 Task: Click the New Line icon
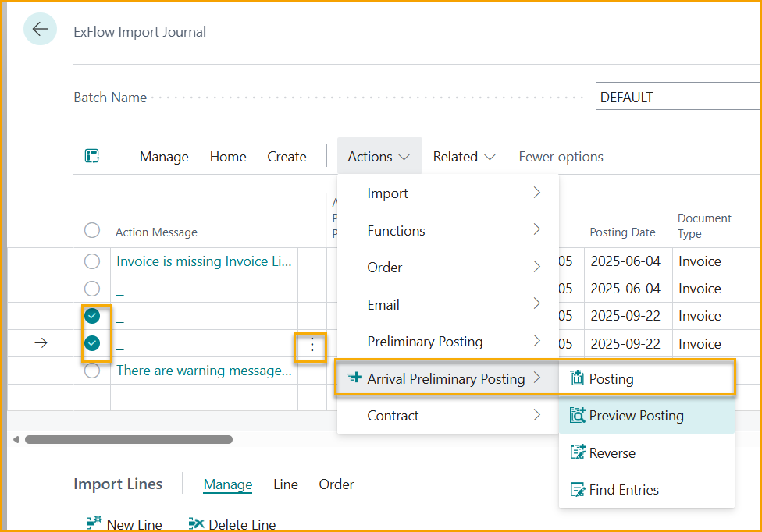[x=94, y=523]
